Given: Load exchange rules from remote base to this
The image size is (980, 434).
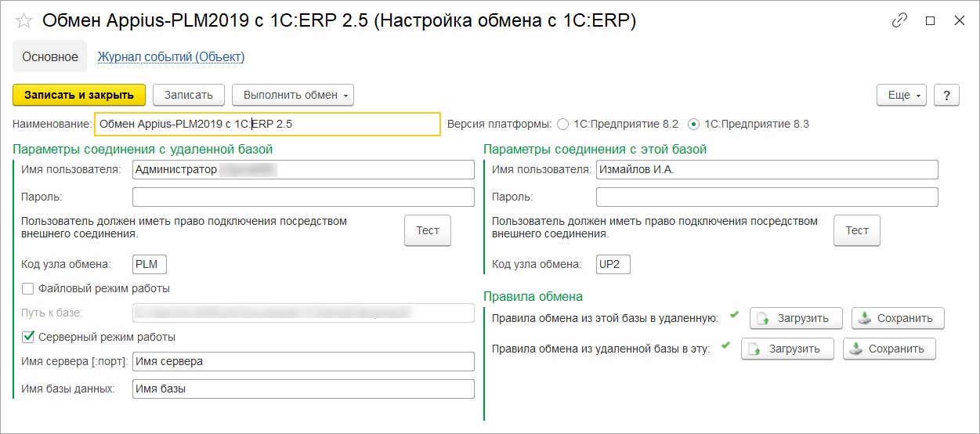Looking at the screenshot, I should tap(787, 349).
